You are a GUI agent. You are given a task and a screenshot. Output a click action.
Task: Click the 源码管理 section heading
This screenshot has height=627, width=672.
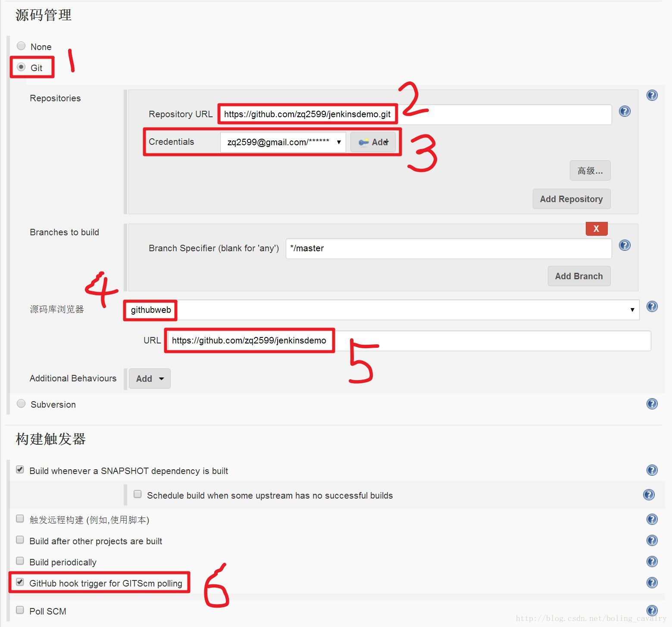click(x=44, y=15)
